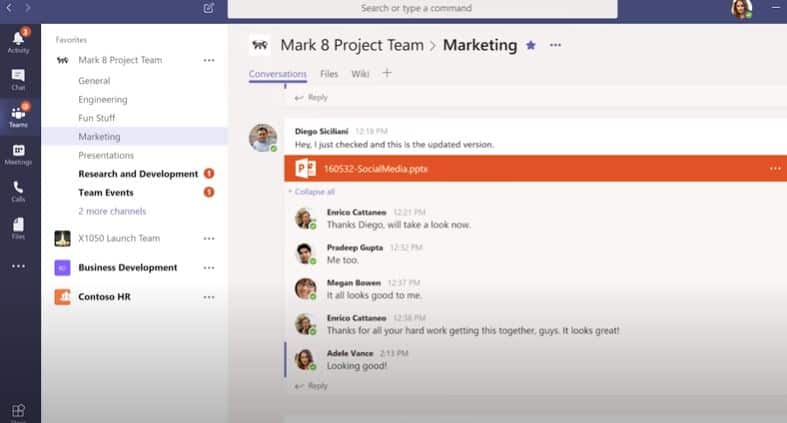Screen dimensions: 787x423
Task: Click Pradeep Gupta's avatar
Action: pos(305,253)
